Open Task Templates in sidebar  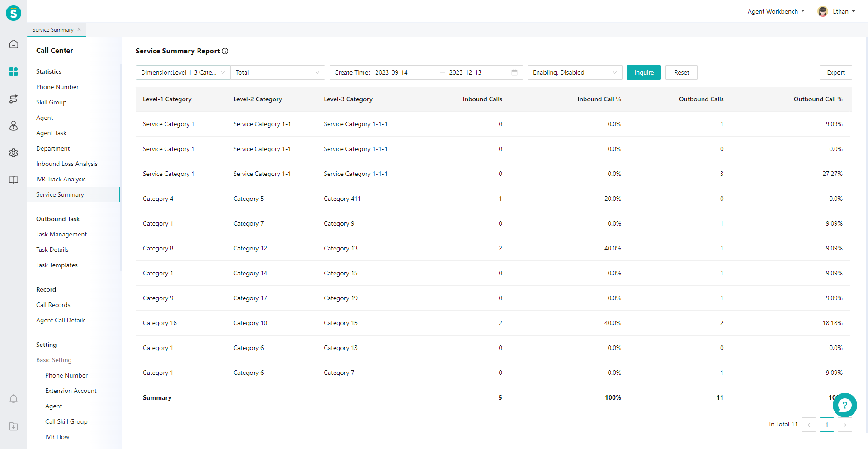(57, 265)
